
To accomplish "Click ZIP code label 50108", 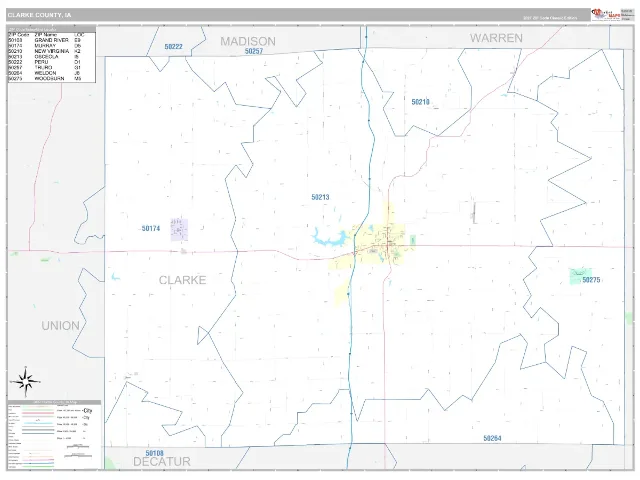I will coord(154,453).
